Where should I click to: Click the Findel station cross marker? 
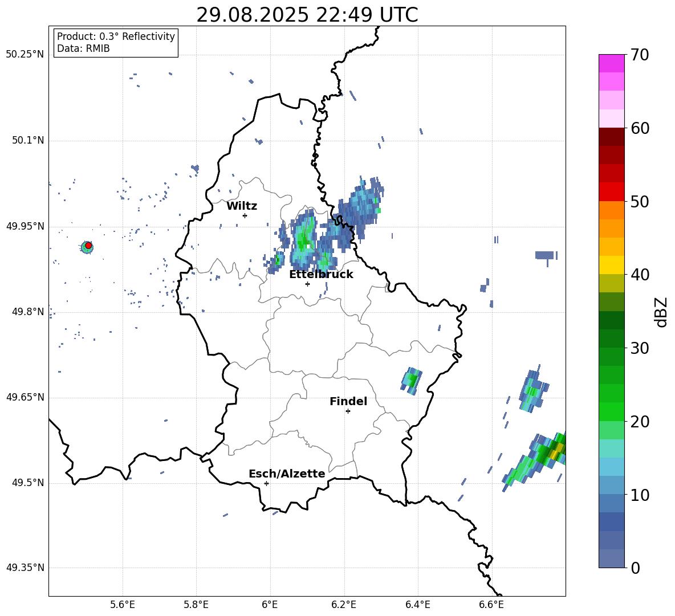[348, 411]
